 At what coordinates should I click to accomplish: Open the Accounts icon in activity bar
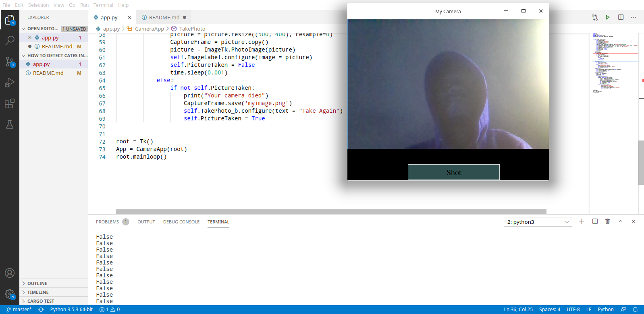pyautogui.click(x=10, y=273)
